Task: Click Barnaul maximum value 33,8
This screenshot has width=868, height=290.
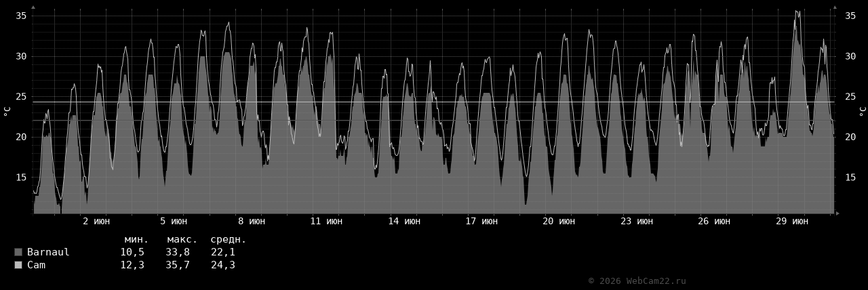Action: [178, 252]
